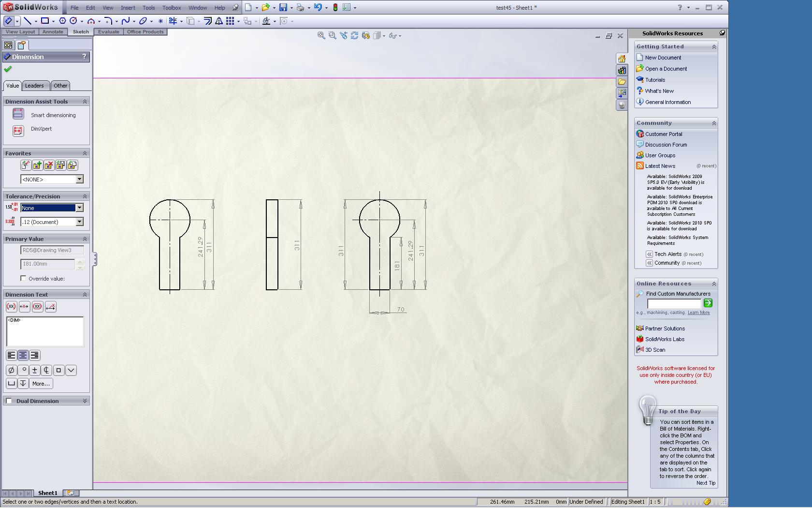Click the Find Custom Manufacturers search field
Viewport: 812px width, 508px height.
(674, 303)
